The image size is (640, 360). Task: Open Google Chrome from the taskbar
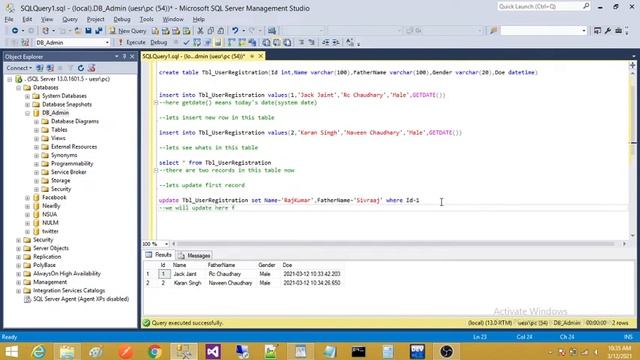click(x=154, y=351)
